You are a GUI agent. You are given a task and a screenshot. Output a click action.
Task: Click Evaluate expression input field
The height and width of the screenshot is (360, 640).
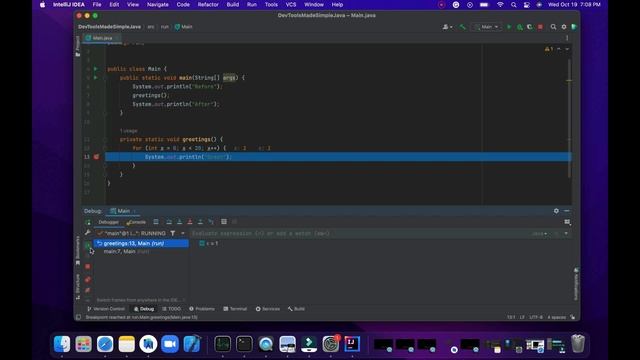[x=359, y=233]
